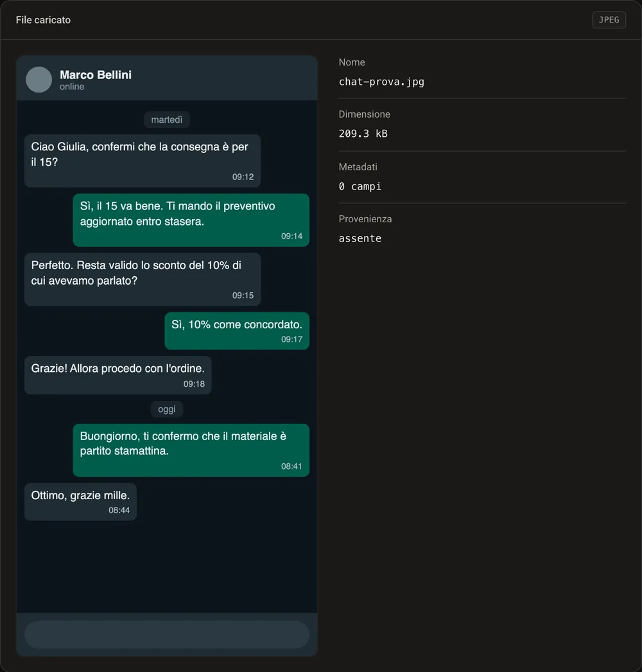Click the 09:14 timestamp
642x672 pixels.
pyautogui.click(x=291, y=236)
